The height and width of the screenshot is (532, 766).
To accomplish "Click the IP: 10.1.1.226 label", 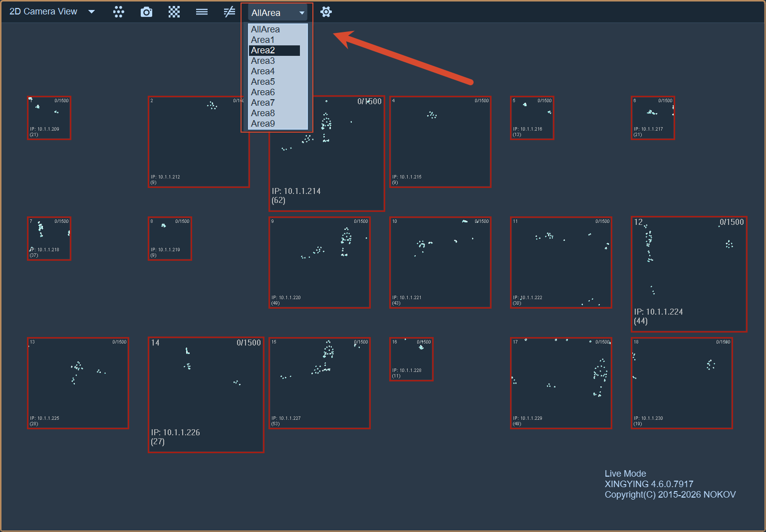I will coord(175,432).
